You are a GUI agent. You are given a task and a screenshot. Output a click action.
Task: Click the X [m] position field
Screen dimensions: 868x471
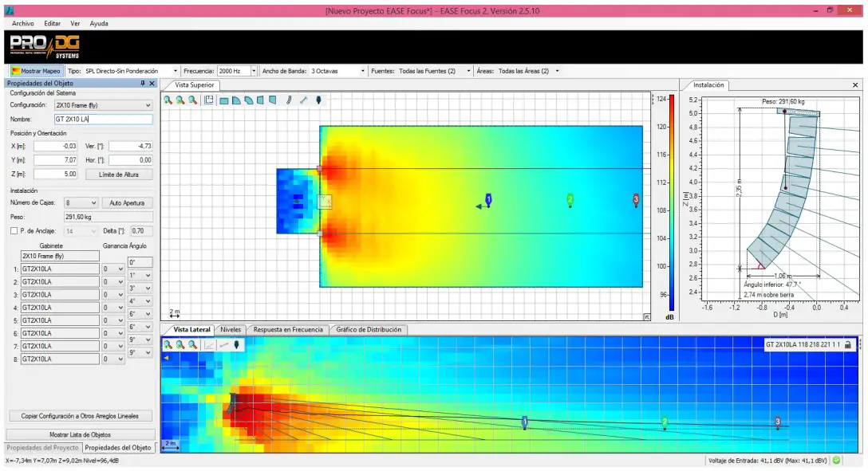click(55, 146)
